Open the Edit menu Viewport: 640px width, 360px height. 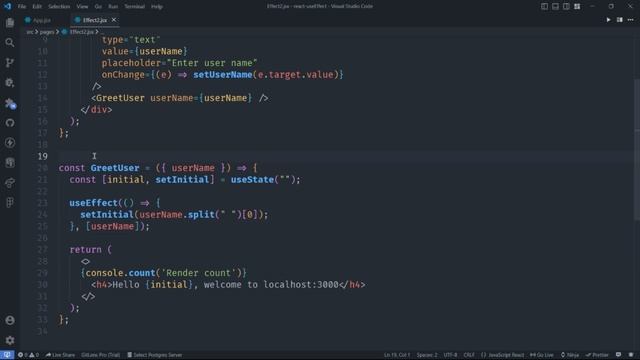tap(37, 7)
